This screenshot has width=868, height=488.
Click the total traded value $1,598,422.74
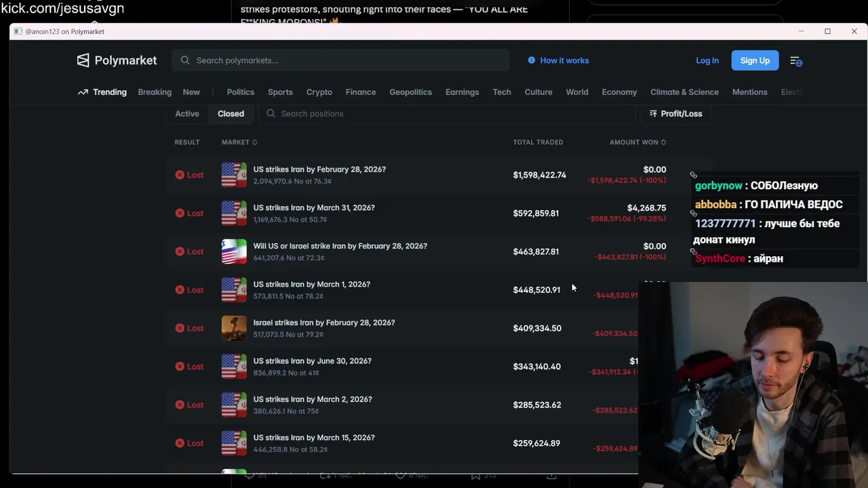pos(540,175)
